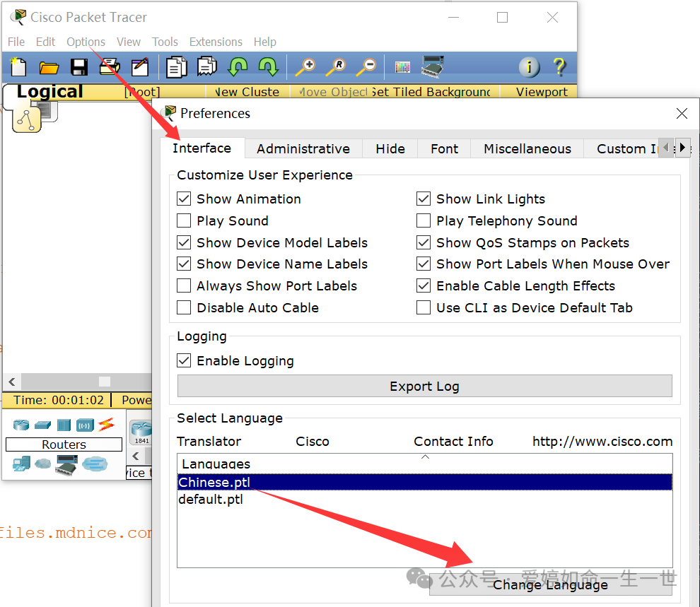This screenshot has height=607, width=700.
Task: Switch to the Miscellaneous tab
Action: (x=527, y=148)
